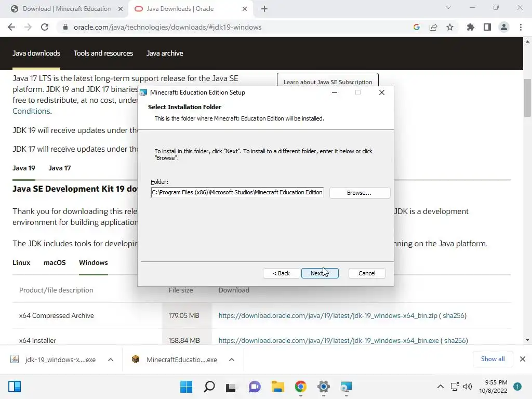Switch to the installer taskbar icon
The width and height of the screenshot is (532, 399).
tap(347, 387)
